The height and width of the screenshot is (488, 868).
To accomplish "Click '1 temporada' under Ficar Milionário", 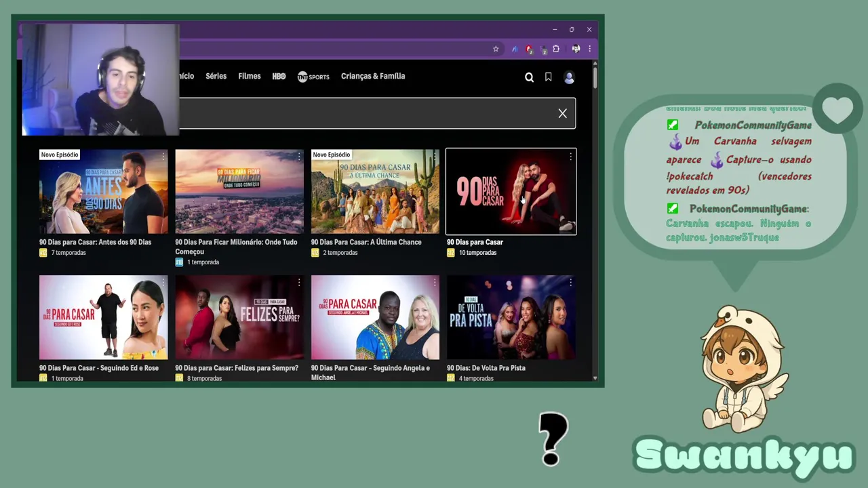I will [203, 262].
